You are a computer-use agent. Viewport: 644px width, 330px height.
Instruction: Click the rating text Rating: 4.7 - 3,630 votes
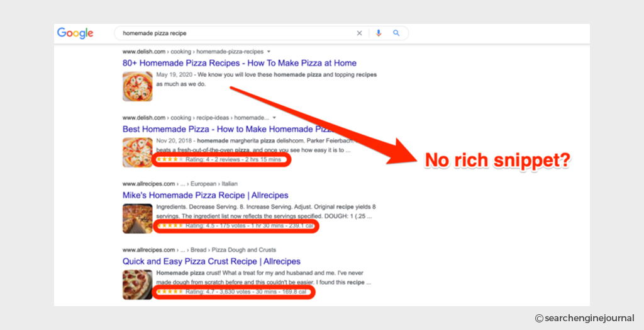[x=218, y=292]
